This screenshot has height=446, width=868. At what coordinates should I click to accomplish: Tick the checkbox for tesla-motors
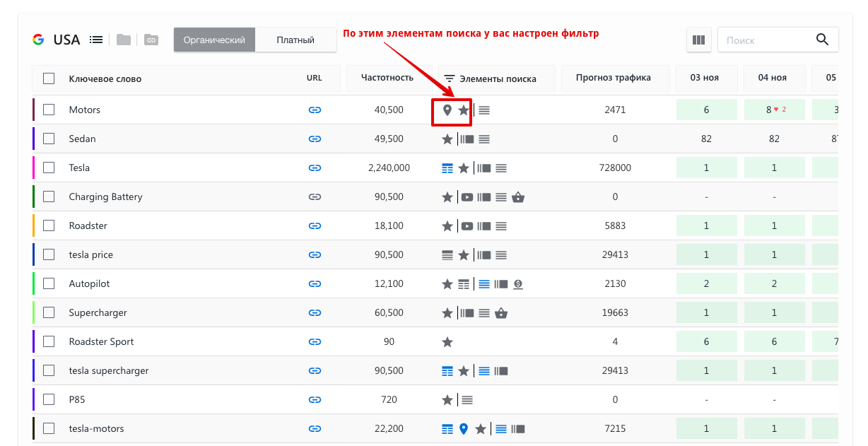tap(49, 428)
